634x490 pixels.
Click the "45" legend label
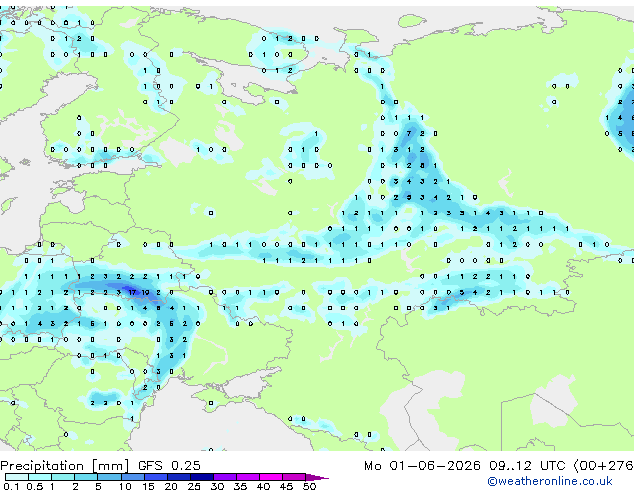(x=286, y=486)
